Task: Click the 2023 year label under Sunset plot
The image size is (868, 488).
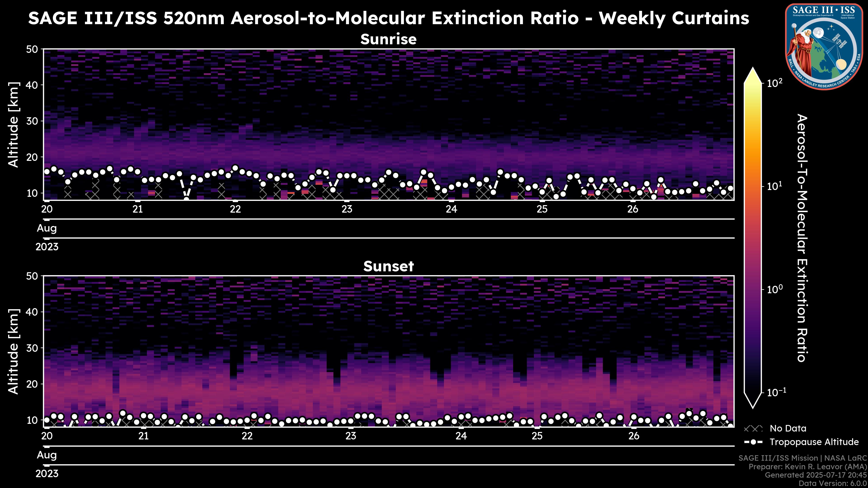Action: click(47, 474)
